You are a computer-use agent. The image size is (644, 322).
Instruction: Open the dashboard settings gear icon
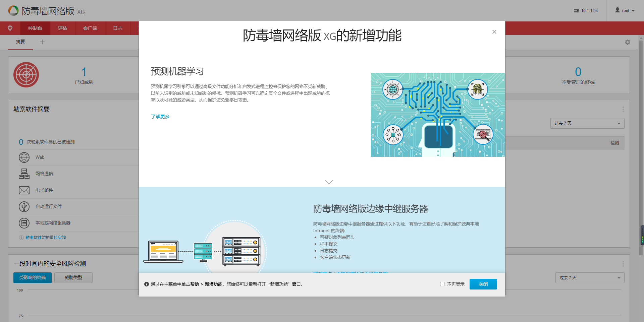(x=627, y=42)
